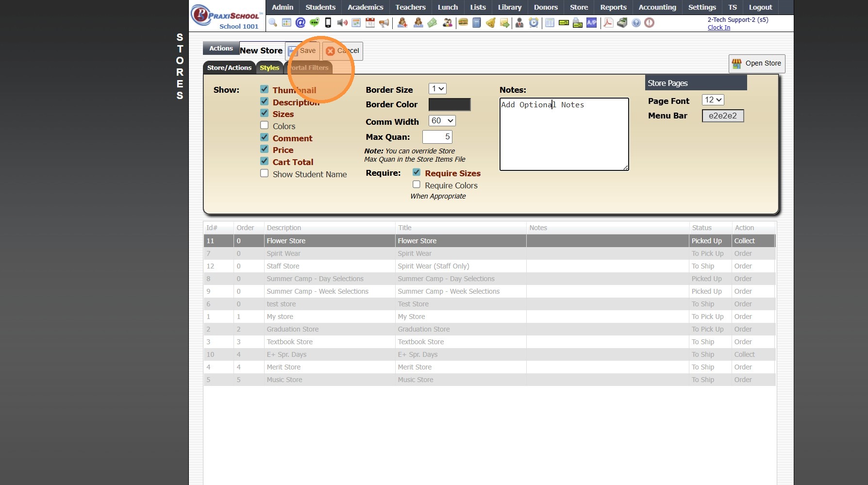Image resolution: width=868 pixels, height=485 pixels.
Task: Enable Show Student Name checkbox
Action: [x=265, y=173]
